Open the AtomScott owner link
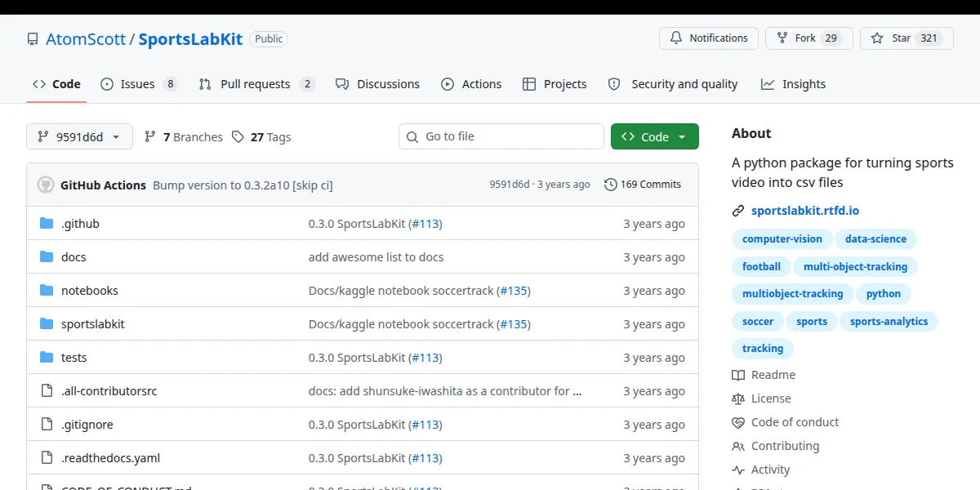 coord(86,39)
